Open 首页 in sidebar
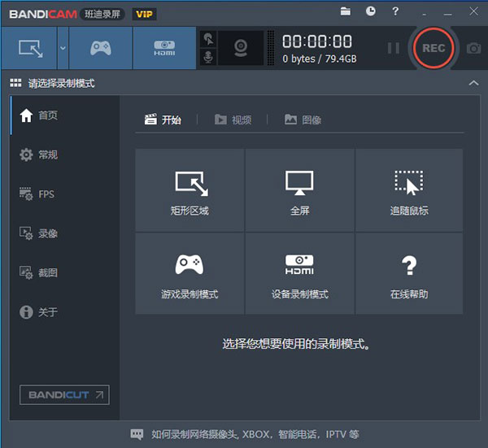Screen dimensions: 488x448 (x=65, y=115)
